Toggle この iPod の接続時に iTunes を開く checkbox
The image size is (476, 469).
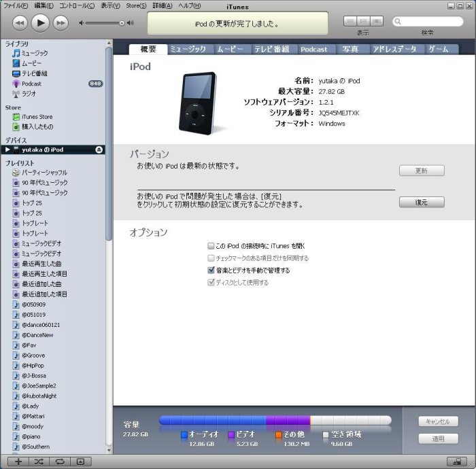coord(211,246)
